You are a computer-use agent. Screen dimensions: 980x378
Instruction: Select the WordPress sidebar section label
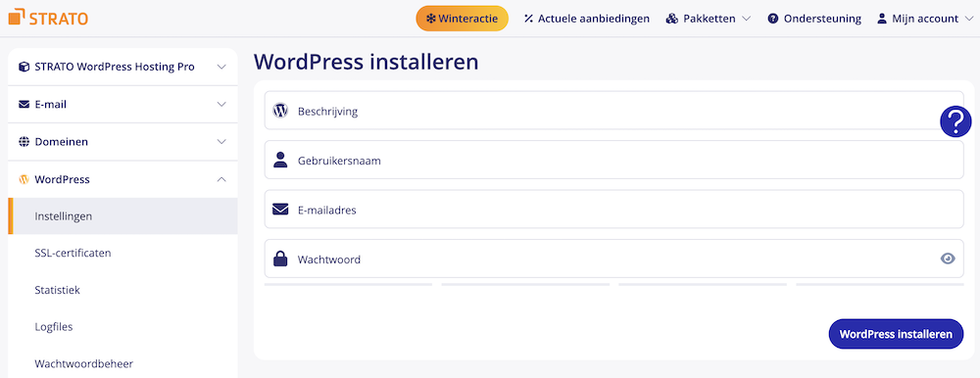[x=62, y=179]
